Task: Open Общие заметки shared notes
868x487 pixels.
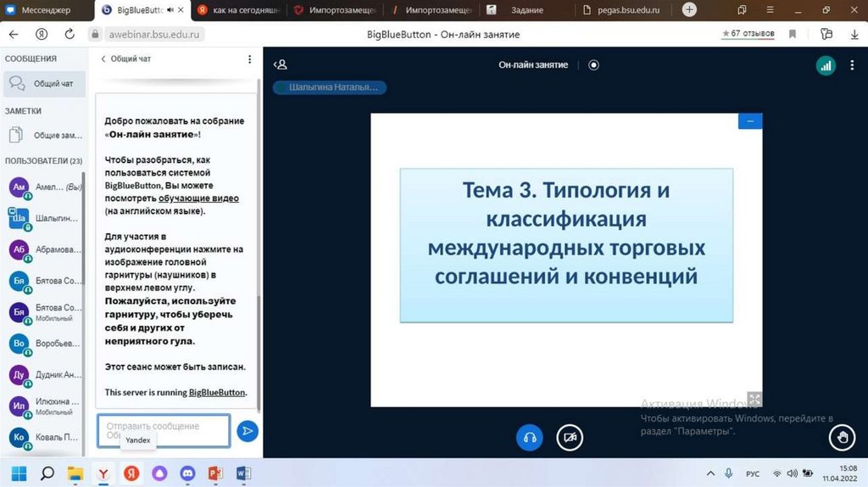Action: coord(44,135)
